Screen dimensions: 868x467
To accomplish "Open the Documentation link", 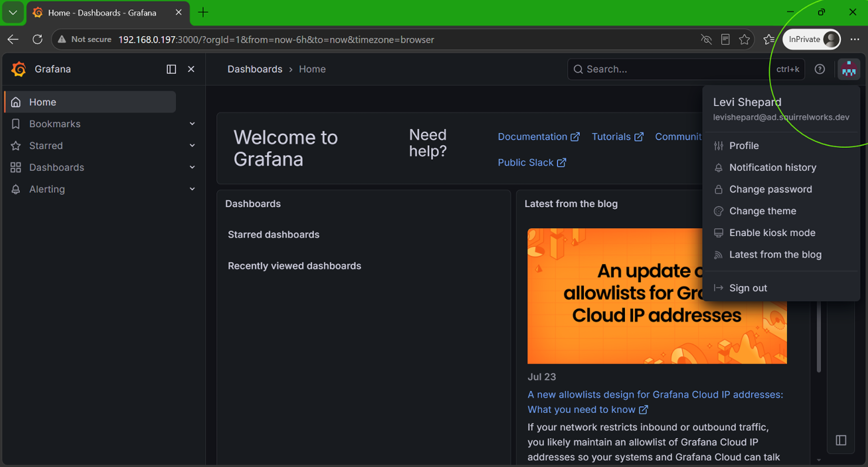I will click(x=538, y=137).
